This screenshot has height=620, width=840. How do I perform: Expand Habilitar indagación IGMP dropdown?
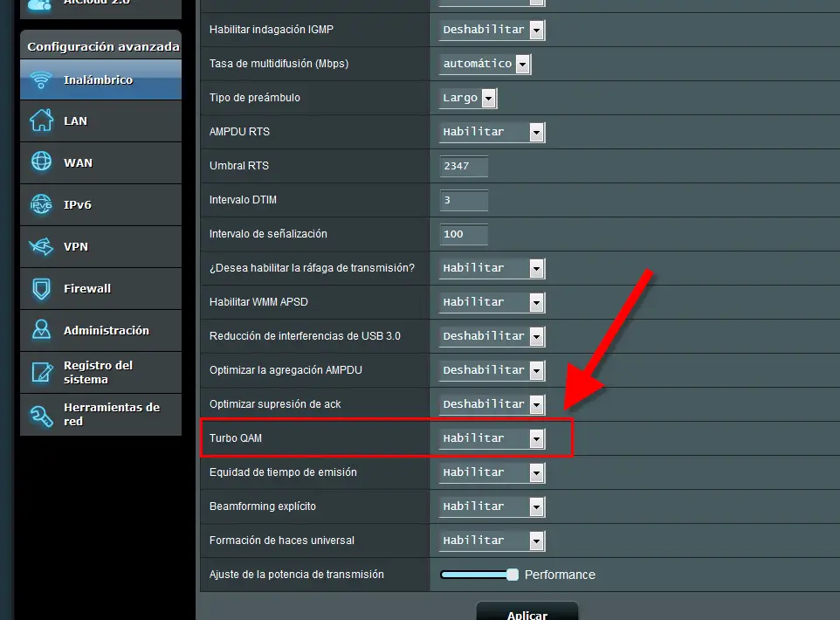click(492, 30)
